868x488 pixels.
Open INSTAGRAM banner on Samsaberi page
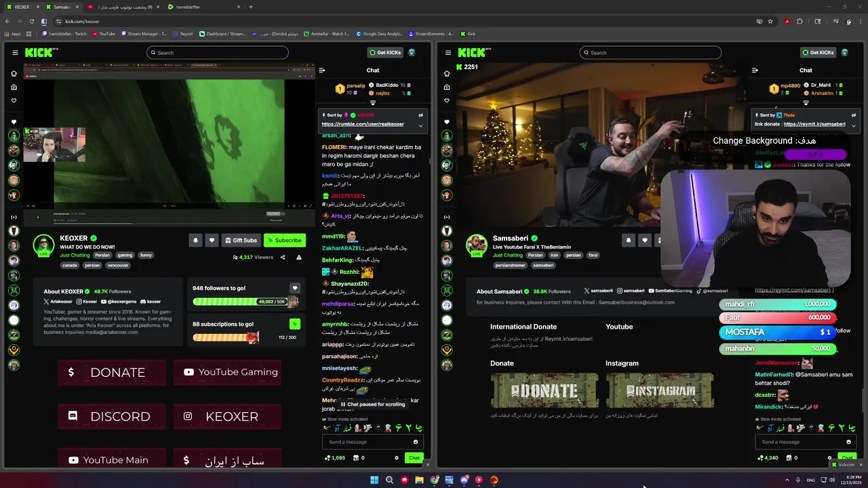coord(660,390)
